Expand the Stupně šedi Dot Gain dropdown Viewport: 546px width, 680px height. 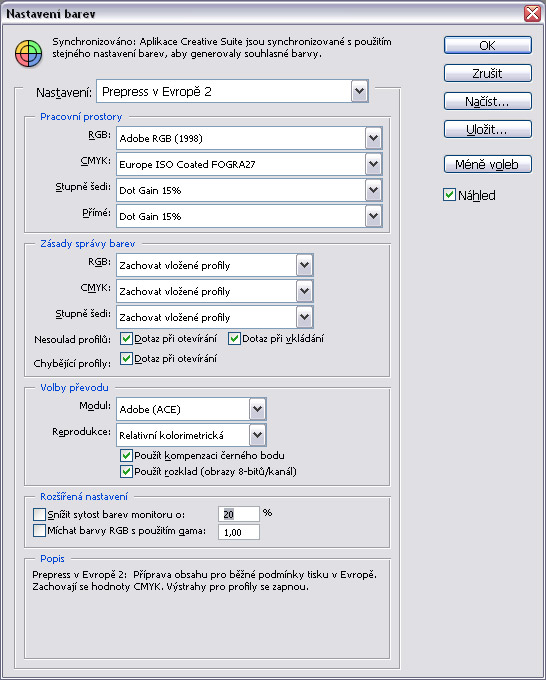(x=249, y=190)
